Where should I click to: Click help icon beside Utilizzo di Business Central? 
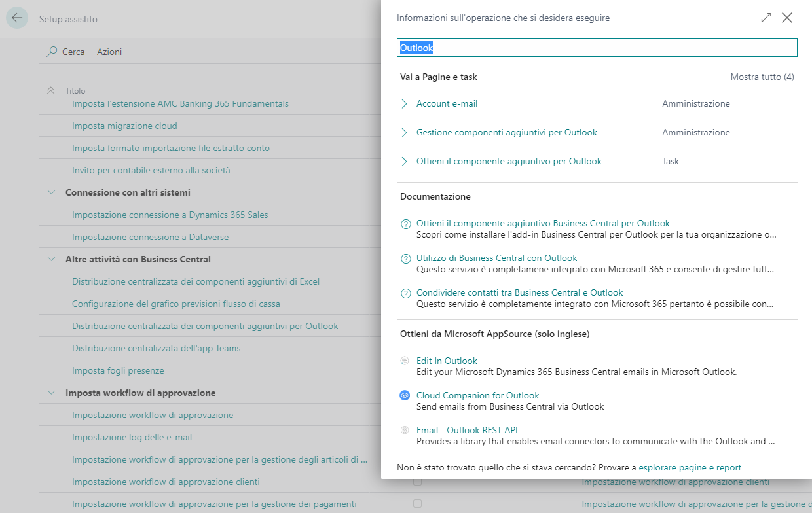pyautogui.click(x=405, y=258)
